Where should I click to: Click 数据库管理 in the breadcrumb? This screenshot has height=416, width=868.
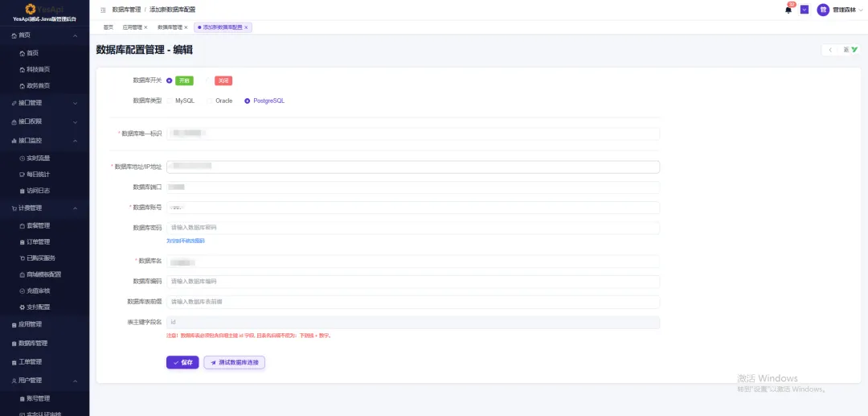126,10
